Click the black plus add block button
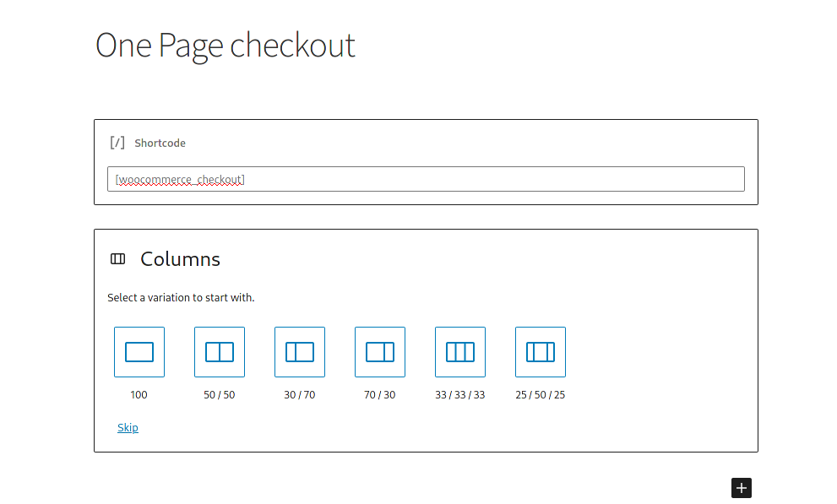837x504 pixels. tap(742, 487)
